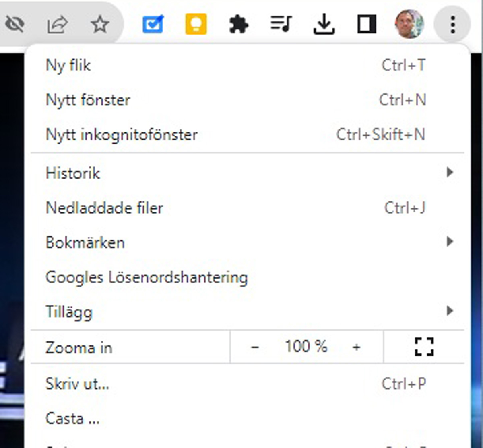This screenshot has width=483, height=448.
Task: Open the side panel icon
Action: [x=365, y=24]
